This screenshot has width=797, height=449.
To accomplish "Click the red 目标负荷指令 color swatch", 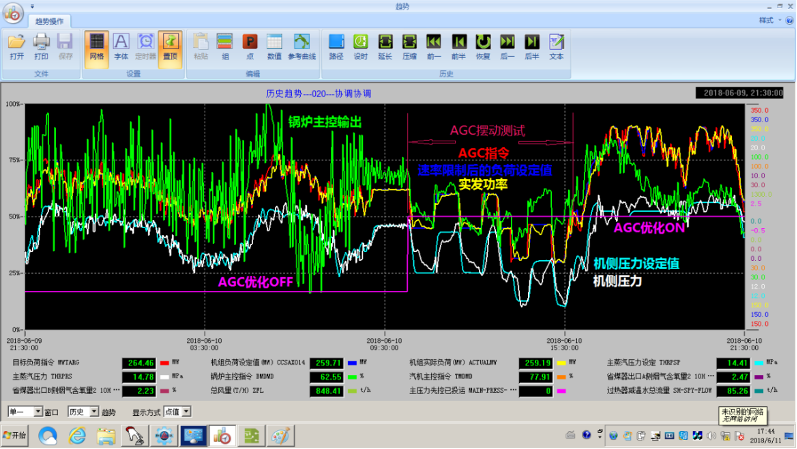I will click(163, 362).
